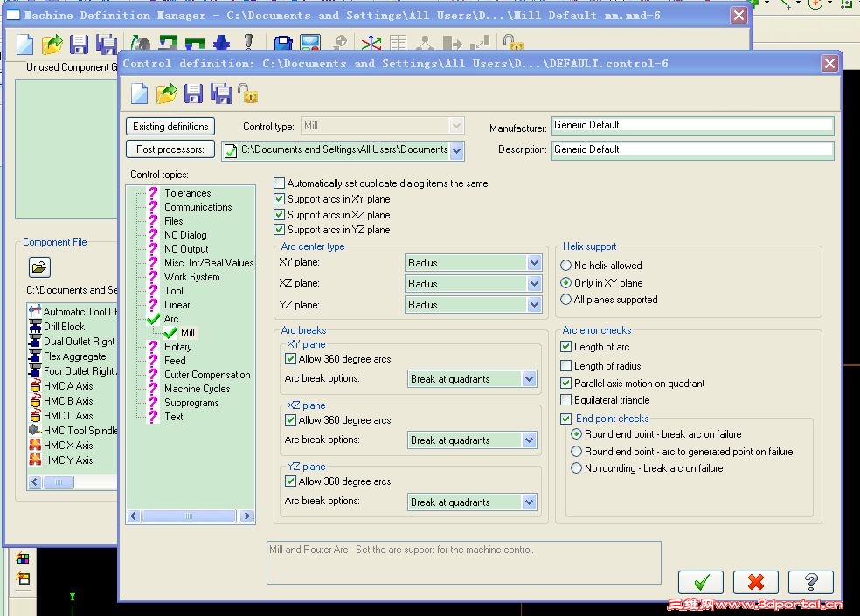860x616 pixels.
Task: Click tree structure icon in Machine Definition Manager toolbar
Action: [x=425, y=43]
